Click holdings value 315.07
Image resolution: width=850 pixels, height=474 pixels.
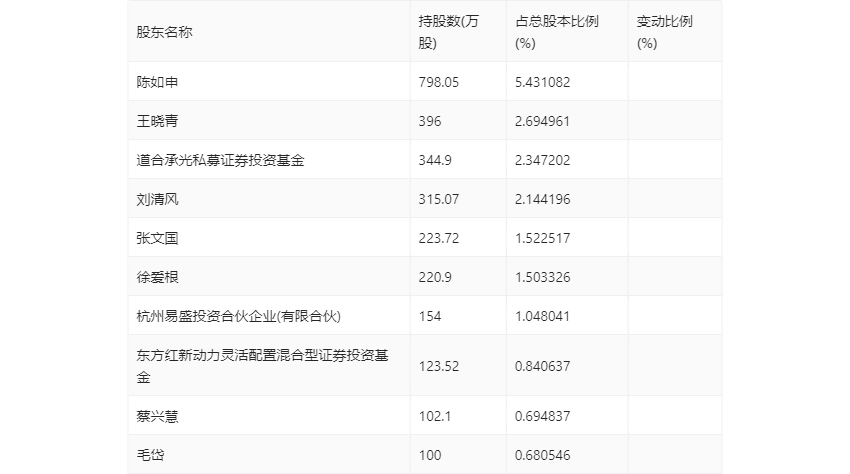coord(439,199)
